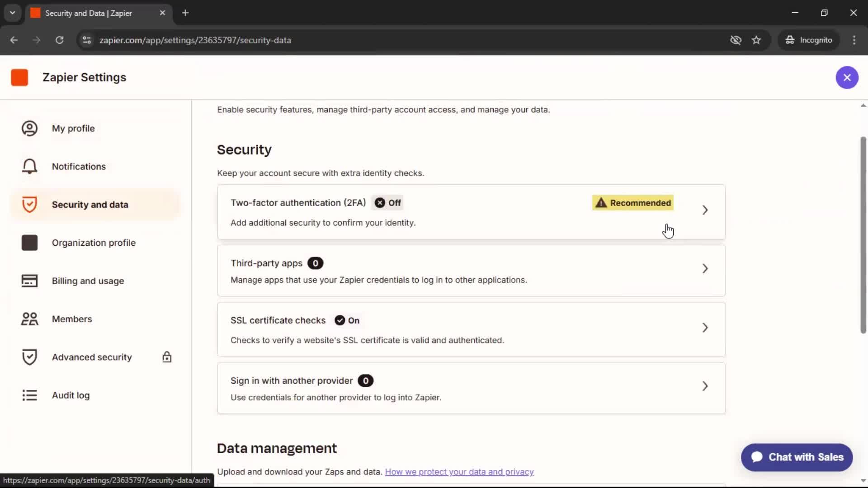868x488 pixels.
Task: Click the scrollbar up arrow
Action: [863, 105]
